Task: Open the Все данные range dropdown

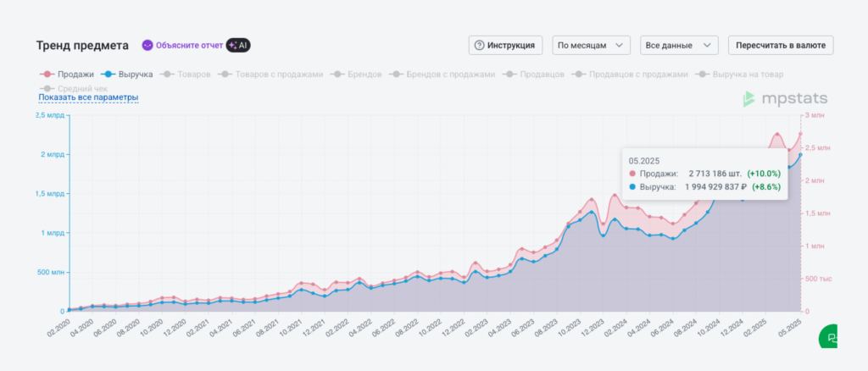Action: click(681, 45)
